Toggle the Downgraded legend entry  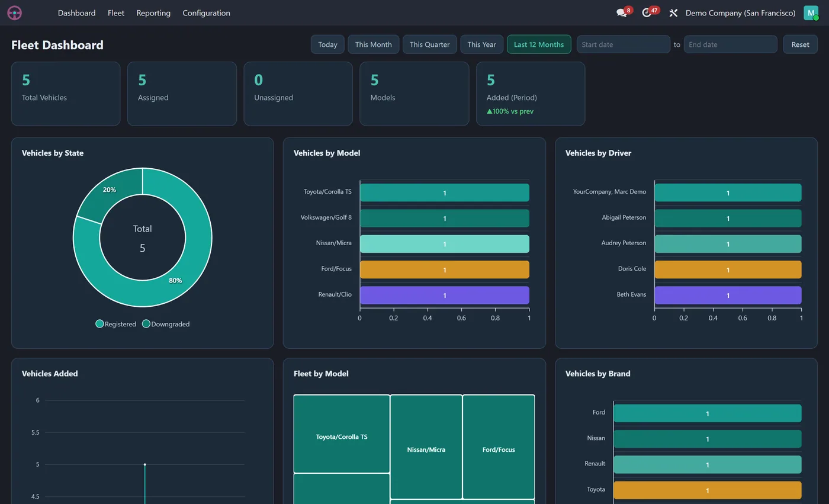coord(166,324)
